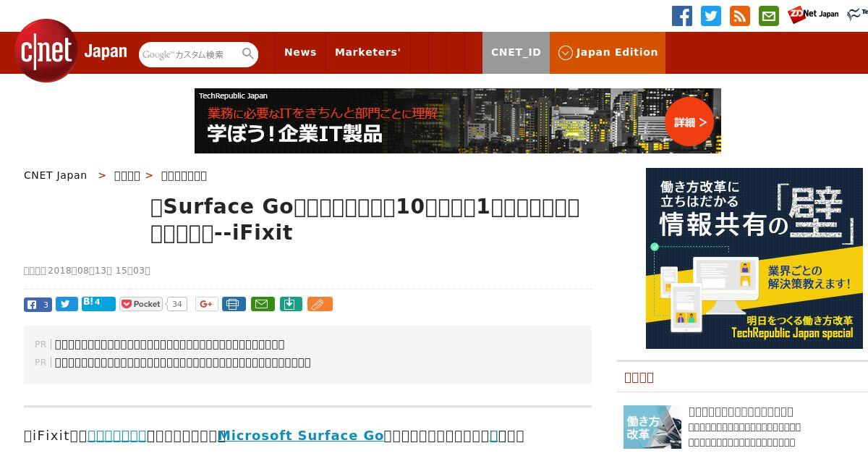Open the 学ぼう!企業IT製品 TechRepublic banner

click(x=458, y=121)
